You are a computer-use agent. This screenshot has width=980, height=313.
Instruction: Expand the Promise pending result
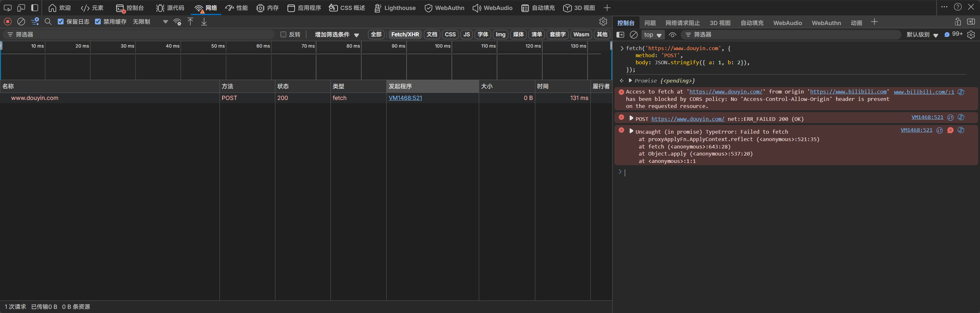[630, 80]
